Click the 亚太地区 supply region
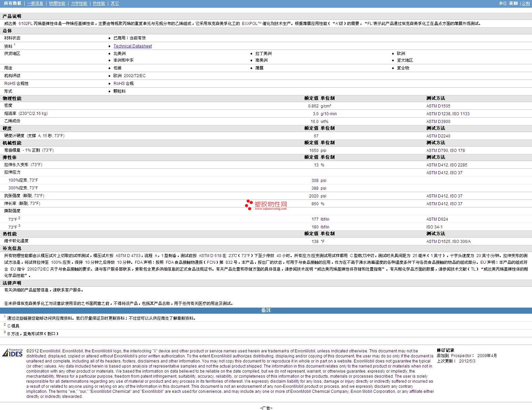532x410 pixels. pyautogui.click(x=405, y=60)
